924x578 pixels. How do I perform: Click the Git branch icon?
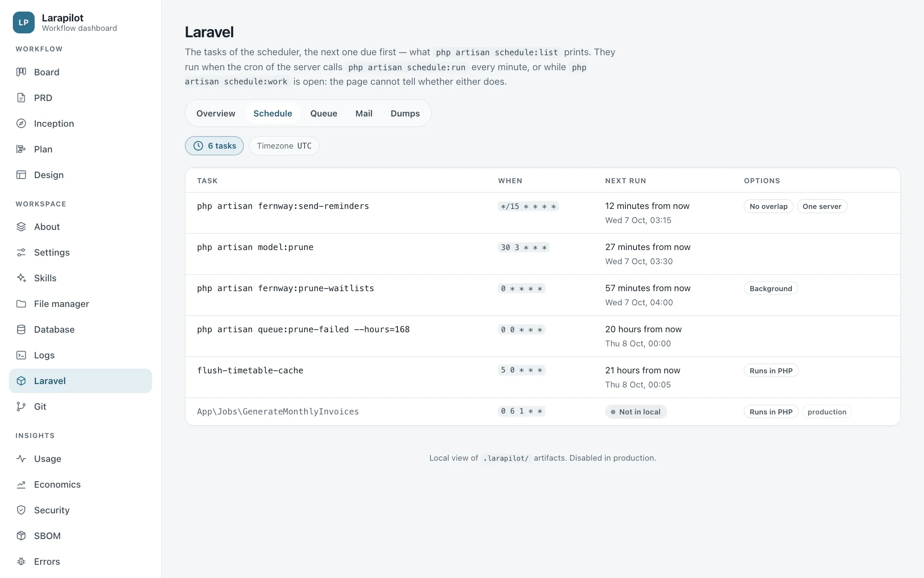tap(21, 406)
